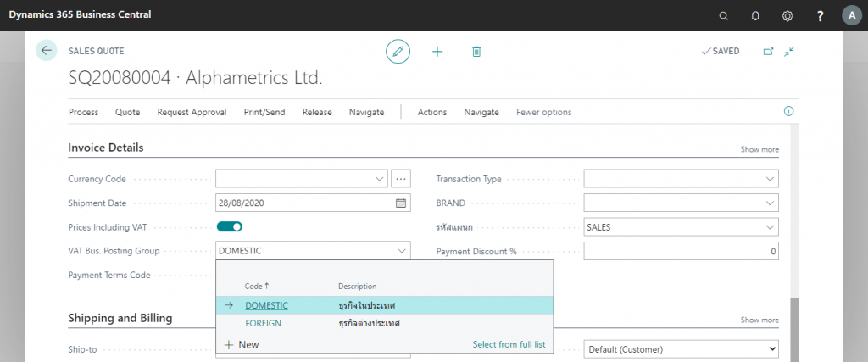This screenshot has height=362, width=868.
Task: Open the notifications bell
Action: pos(755,15)
